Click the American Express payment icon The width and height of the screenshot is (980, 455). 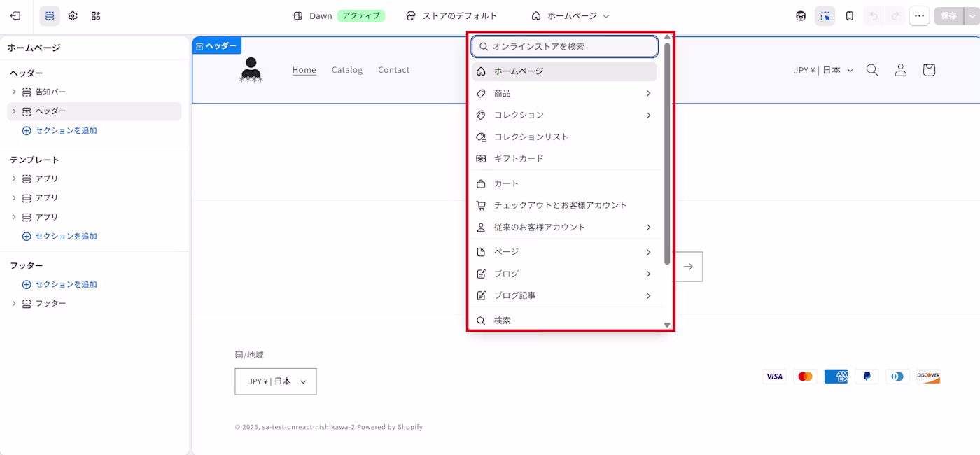pyautogui.click(x=836, y=377)
